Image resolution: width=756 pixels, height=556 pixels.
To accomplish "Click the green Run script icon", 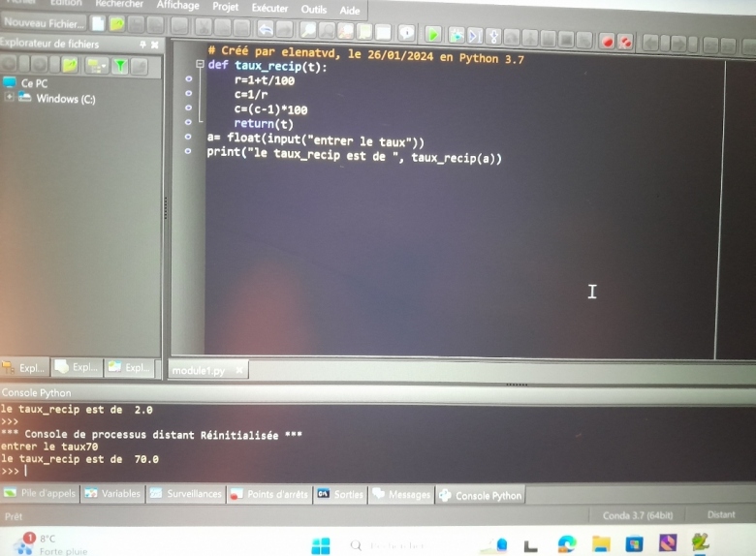I will point(433,35).
